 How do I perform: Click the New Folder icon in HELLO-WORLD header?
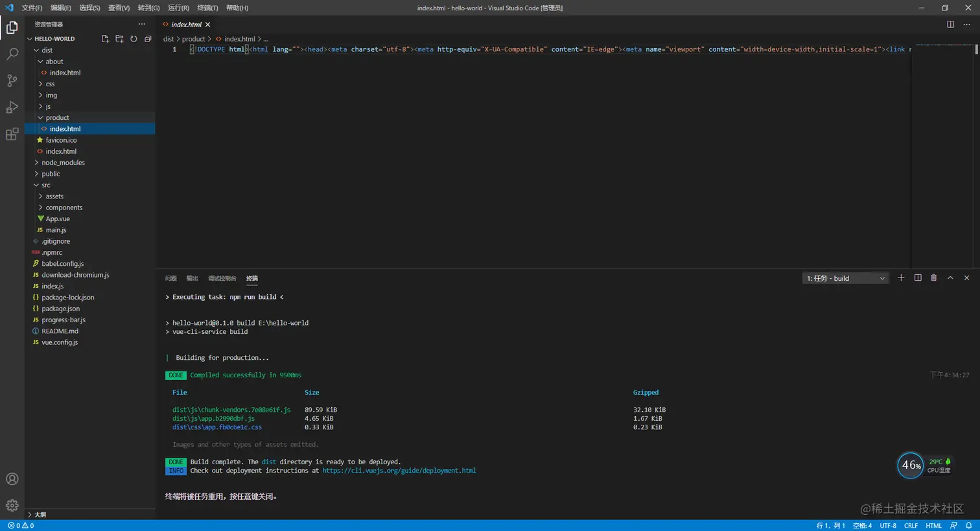pos(119,39)
